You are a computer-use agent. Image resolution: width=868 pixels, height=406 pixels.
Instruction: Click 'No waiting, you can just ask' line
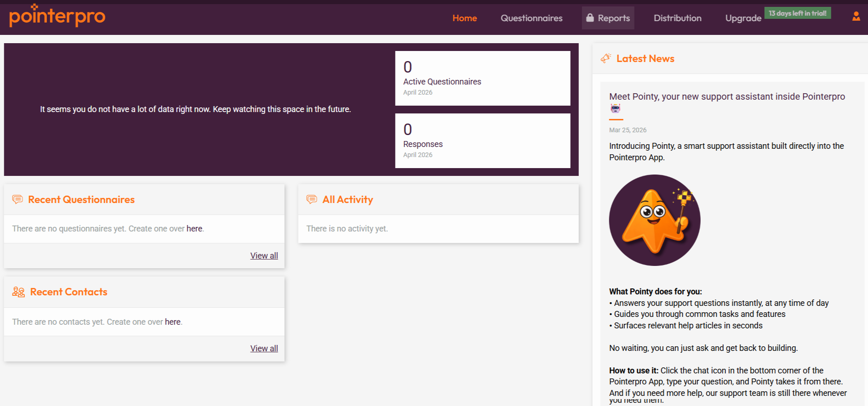tap(703, 348)
